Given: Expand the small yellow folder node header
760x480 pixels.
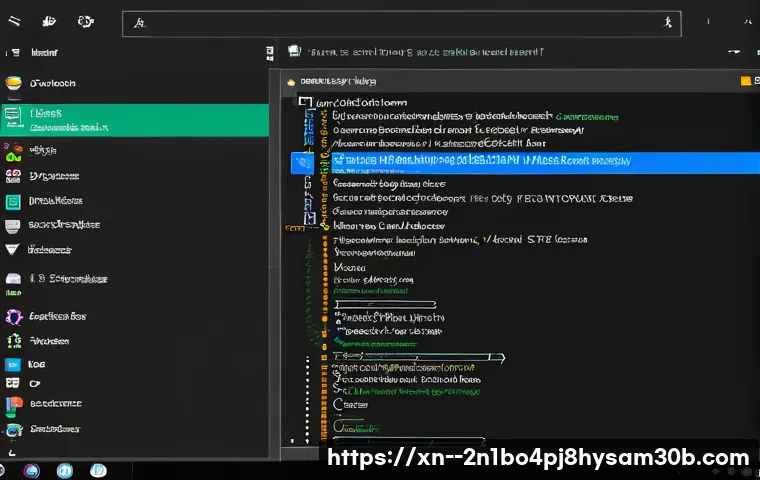Looking at the screenshot, I should tap(291, 82).
